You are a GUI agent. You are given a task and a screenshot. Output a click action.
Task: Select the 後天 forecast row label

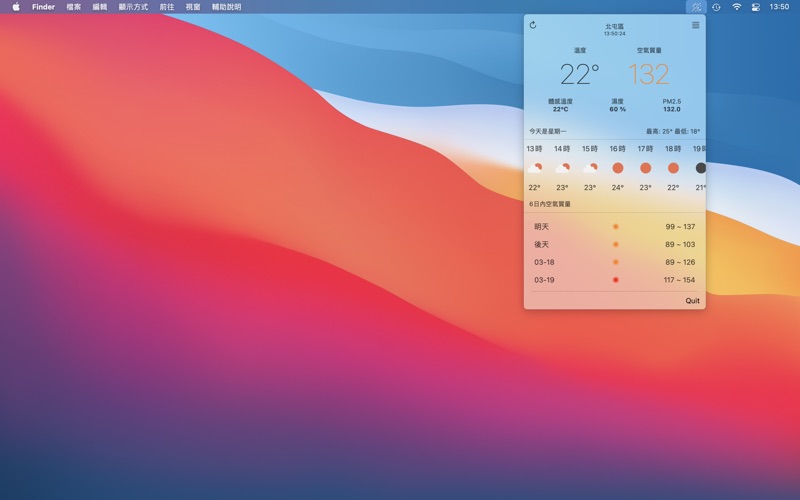click(x=541, y=244)
